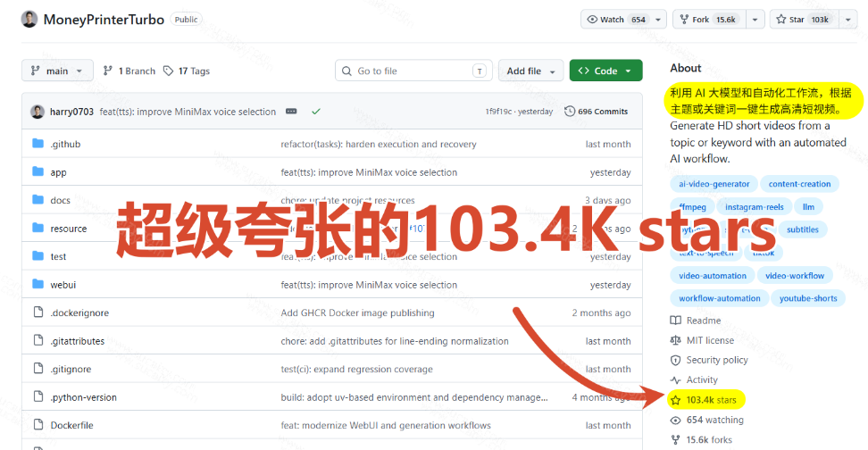868x450 pixels.
Task: Select the subtitles topic tag
Action: coord(803,229)
